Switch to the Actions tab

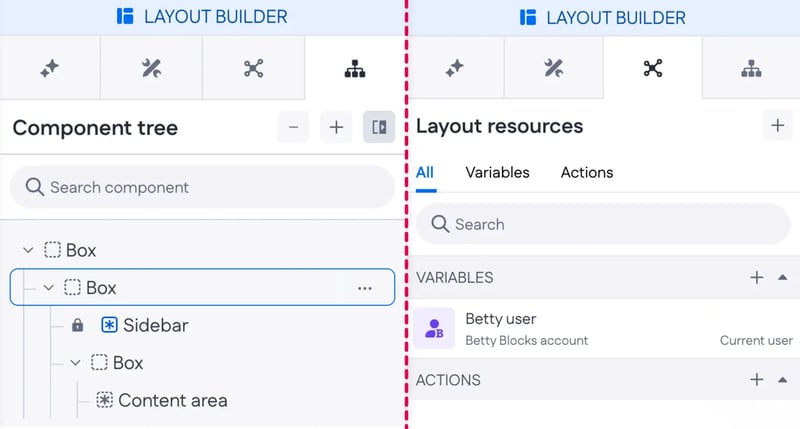[587, 172]
